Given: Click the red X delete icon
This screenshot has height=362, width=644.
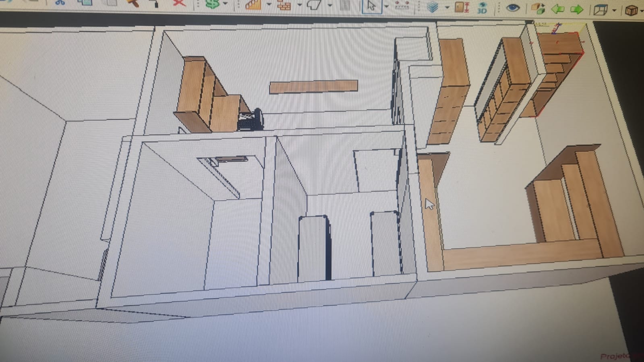Looking at the screenshot, I should (x=179, y=3).
